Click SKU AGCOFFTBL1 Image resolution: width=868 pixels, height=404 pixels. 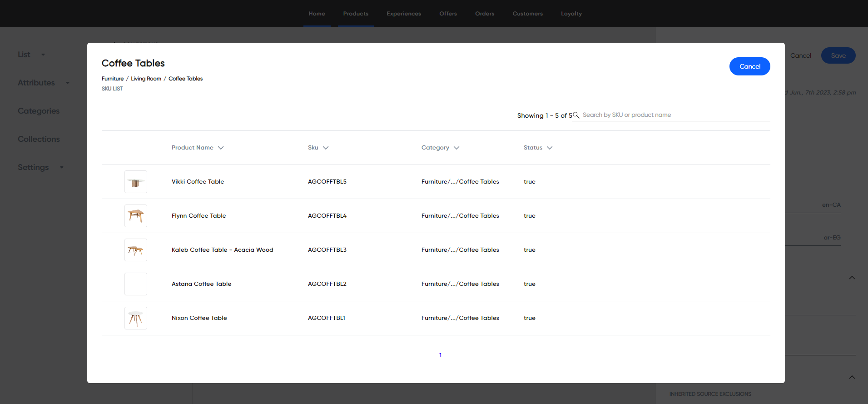point(327,318)
